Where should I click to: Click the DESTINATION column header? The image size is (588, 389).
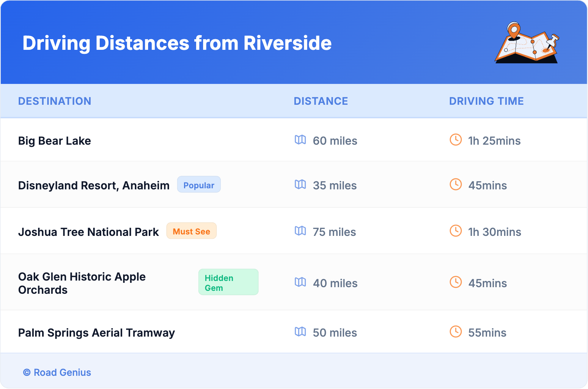click(55, 101)
